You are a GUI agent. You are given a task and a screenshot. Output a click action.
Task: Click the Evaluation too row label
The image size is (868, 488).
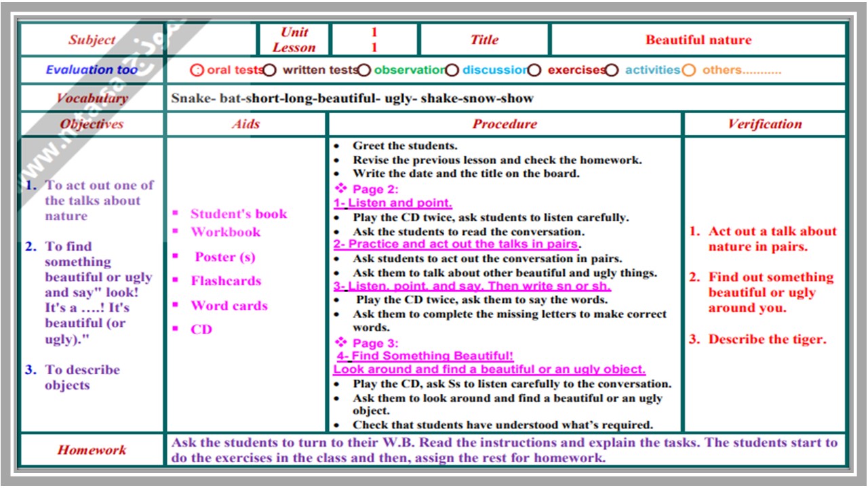coord(92,70)
